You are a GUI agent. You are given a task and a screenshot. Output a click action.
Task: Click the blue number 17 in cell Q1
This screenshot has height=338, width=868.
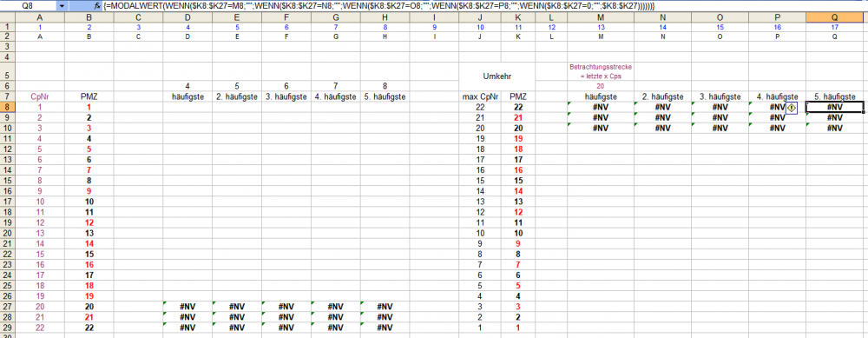(x=835, y=27)
